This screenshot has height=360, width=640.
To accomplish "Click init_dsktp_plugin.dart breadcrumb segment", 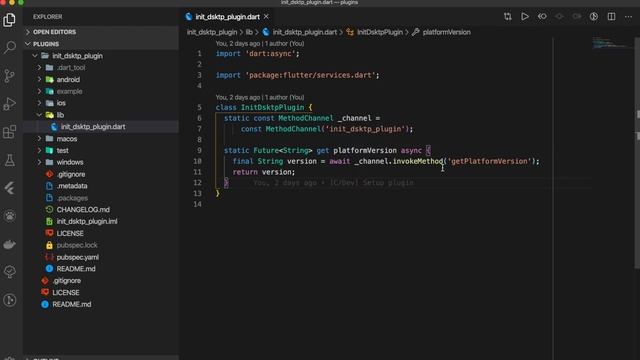I will tap(300, 32).
